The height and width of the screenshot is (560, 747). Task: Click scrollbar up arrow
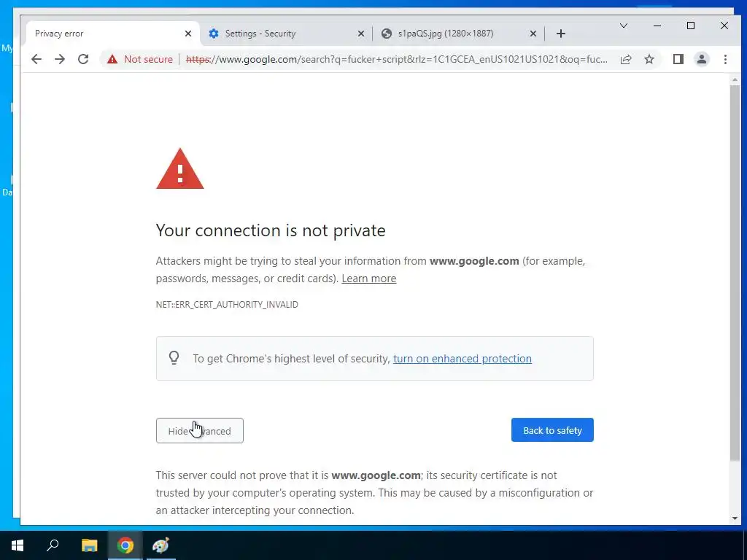[x=735, y=80]
